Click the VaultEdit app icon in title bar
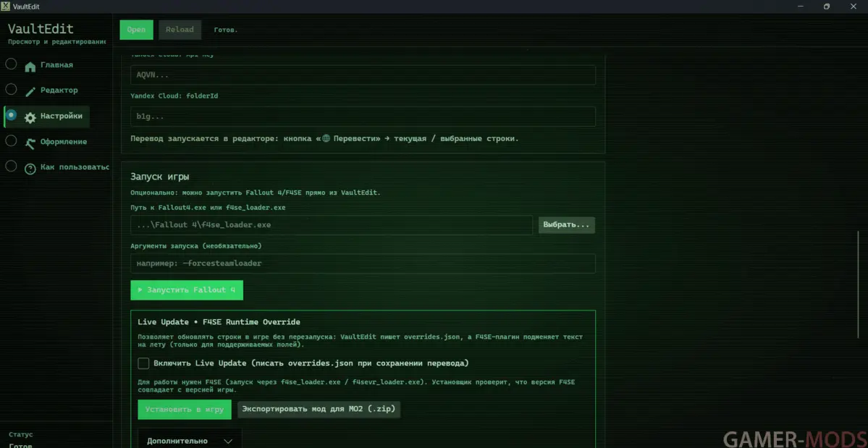868x448 pixels. 6,7
